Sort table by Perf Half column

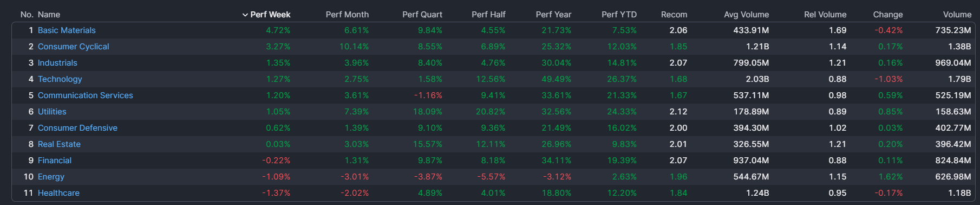point(488,15)
